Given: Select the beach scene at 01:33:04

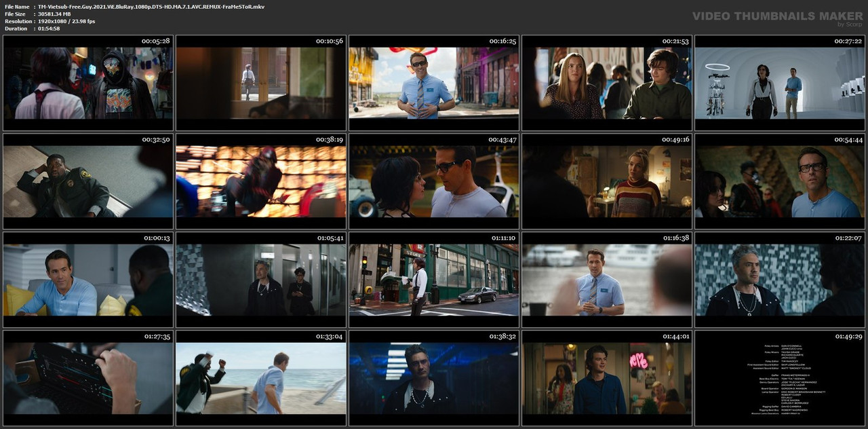Looking at the screenshot, I should pos(261,378).
